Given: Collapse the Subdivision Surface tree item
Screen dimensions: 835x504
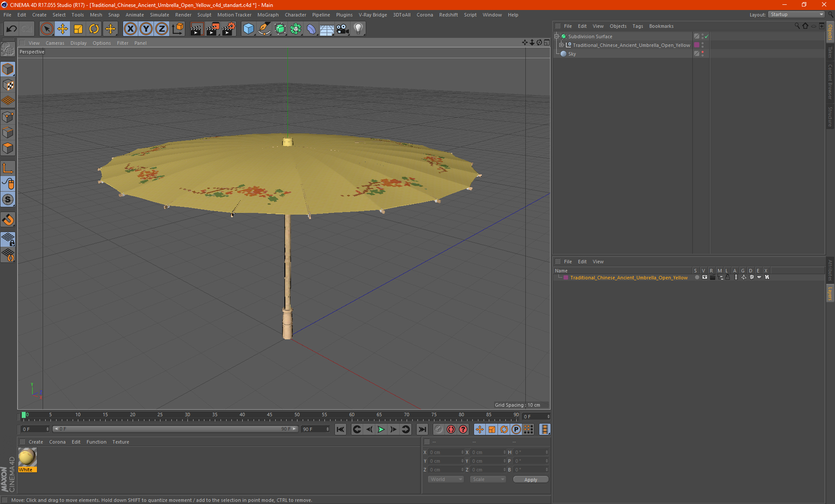Looking at the screenshot, I should 556,36.
